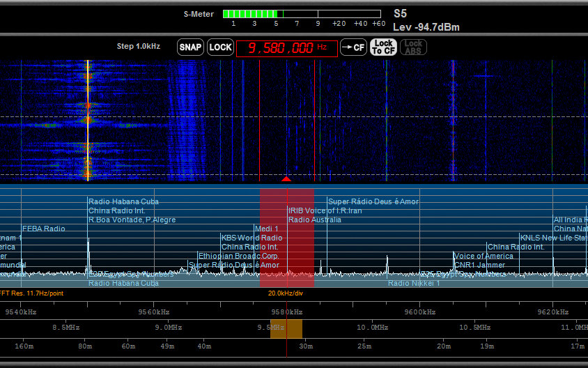Viewport: 588px width, 368px height.
Task: Select Medi 1 station label
Action: tap(267, 229)
